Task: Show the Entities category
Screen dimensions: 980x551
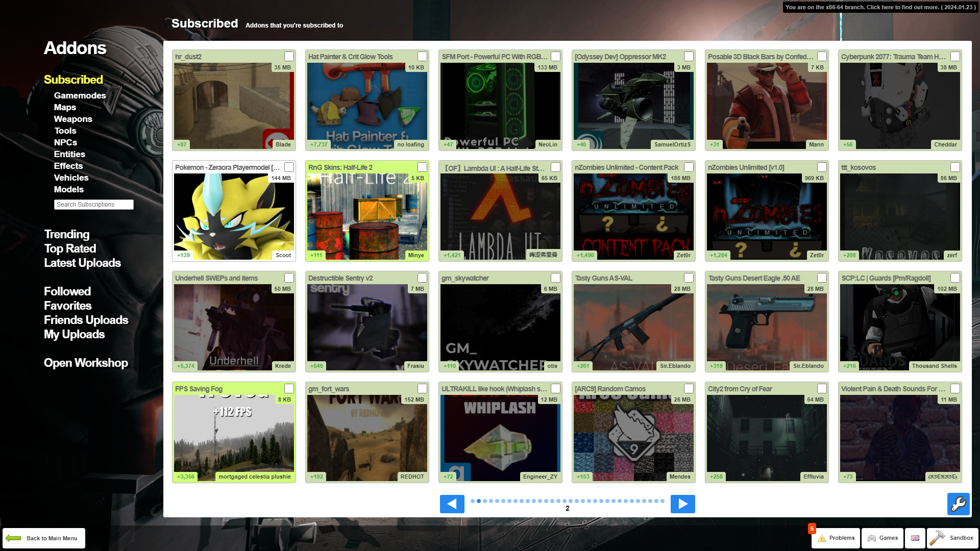Action: (69, 154)
